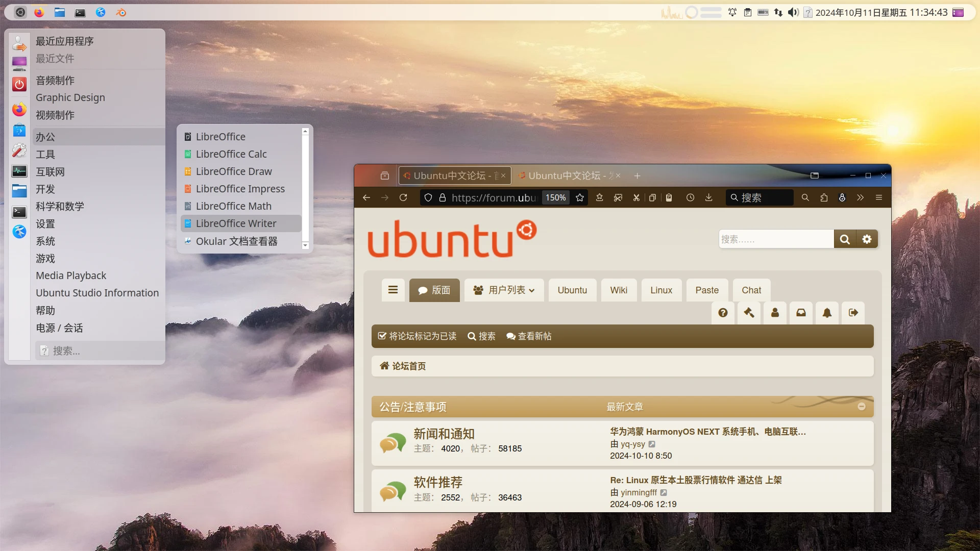The height and width of the screenshot is (551, 980).
Task: Open the Wiki nav link
Action: coord(619,290)
